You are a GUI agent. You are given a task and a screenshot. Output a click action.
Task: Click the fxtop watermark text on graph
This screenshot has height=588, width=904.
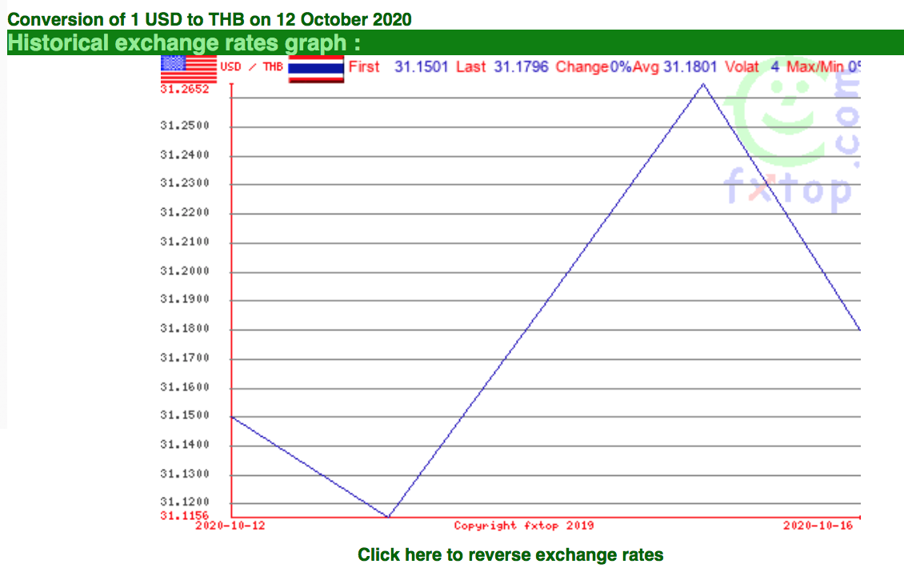pyautogui.click(x=787, y=189)
